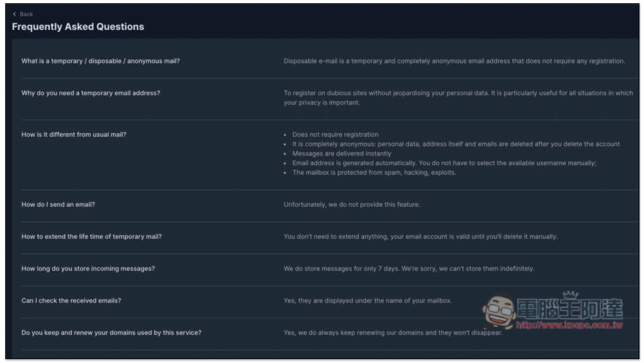Viewport: 644px width, 363px height.
Task: Click the Back chevron arrow icon
Action: pos(14,14)
